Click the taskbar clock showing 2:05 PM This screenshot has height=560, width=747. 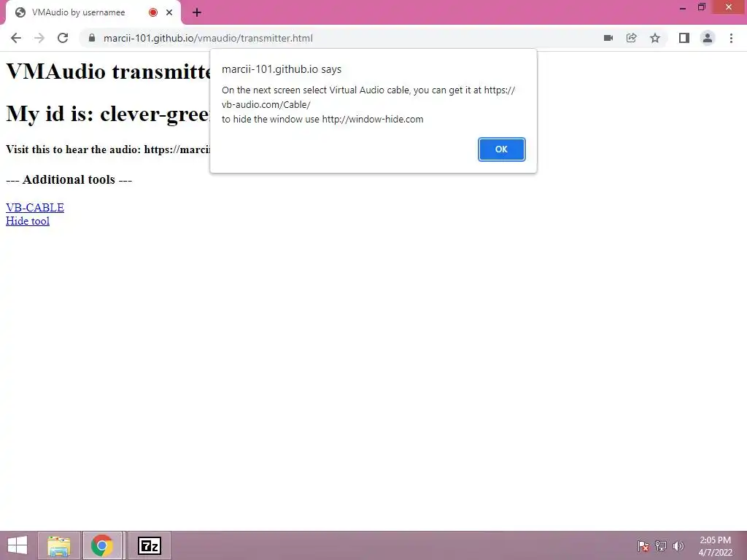click(715, 546)
